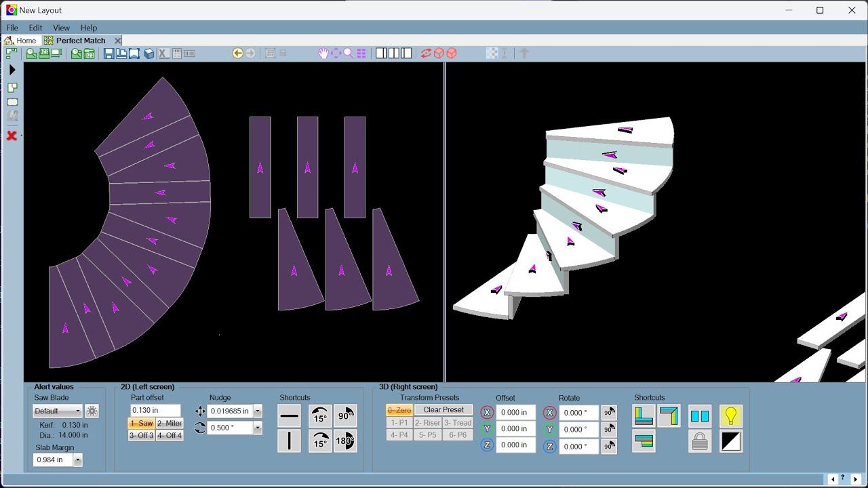Click the padlock icon in 3D shortcuts

700,441
